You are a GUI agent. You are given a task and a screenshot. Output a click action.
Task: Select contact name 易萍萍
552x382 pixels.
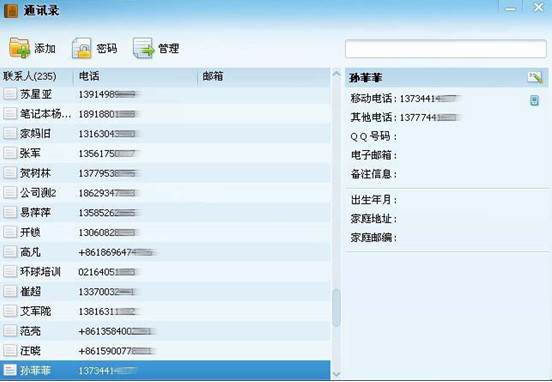(x=35, y=212)
